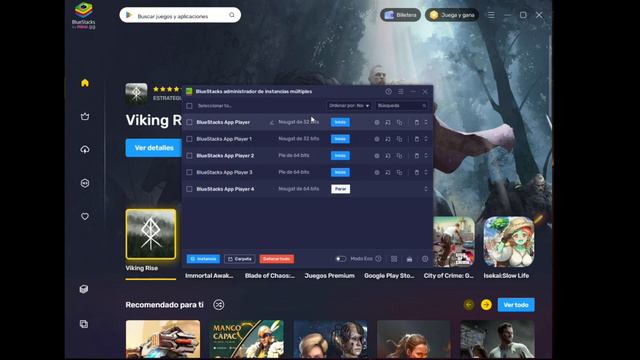640x360 pixels.
Task: Delete the BlueStacks App Player 3 instance
Action: pos(416,173)
